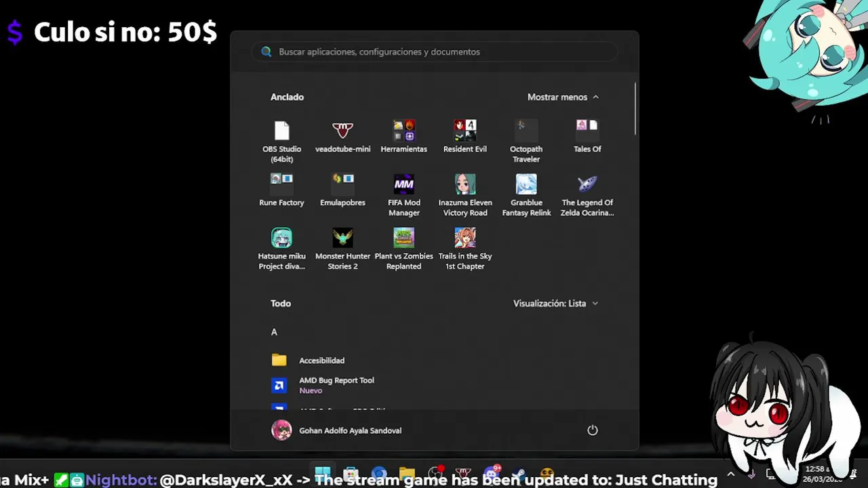Launch Plant vs Zombies Replanted
The width and height of the screenshot is (868, 488).
403,249
